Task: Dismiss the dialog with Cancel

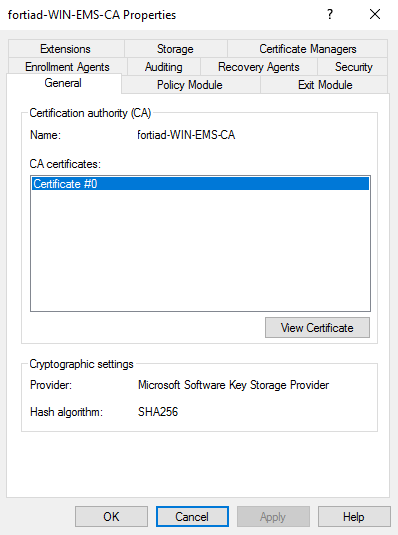Action: coord(192,517)
